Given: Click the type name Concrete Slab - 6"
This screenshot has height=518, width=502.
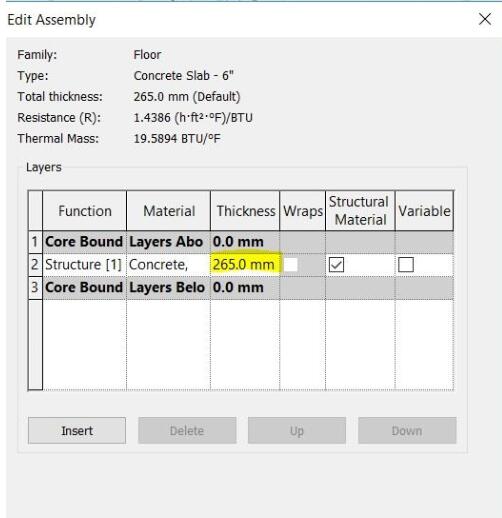Looking at the screenshot, I should point(183,76).
